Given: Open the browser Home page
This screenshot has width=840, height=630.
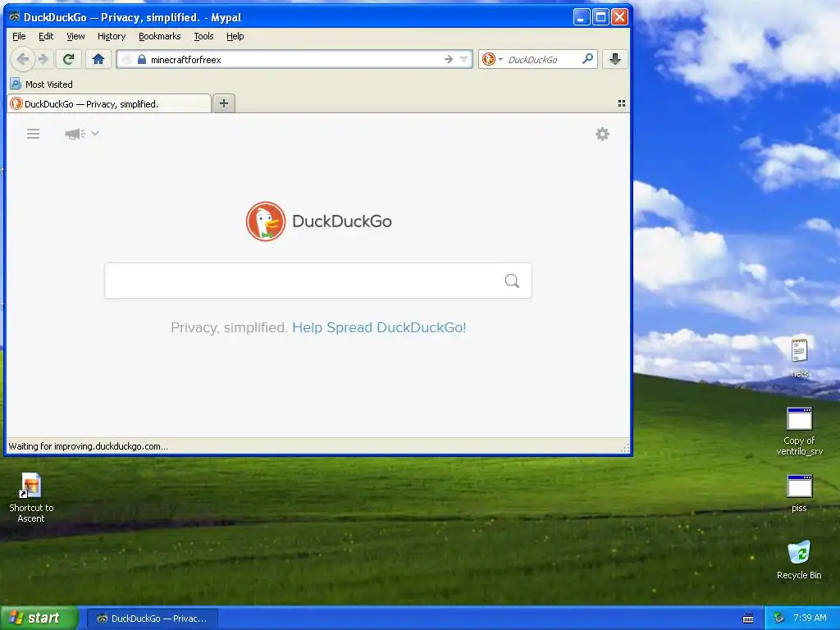Looking at the screenshot, I should coord(98,59).
